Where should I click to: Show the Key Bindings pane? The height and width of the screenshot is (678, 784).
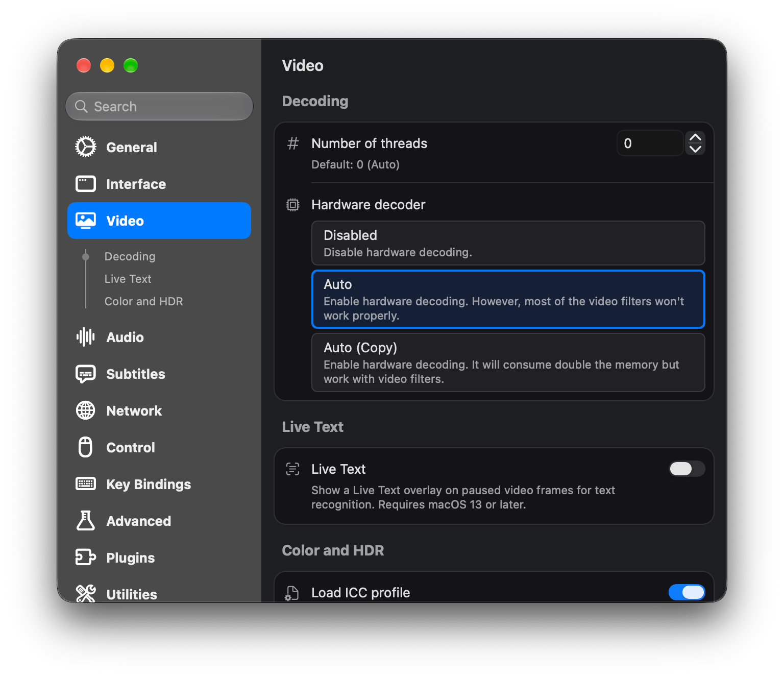[159, 484]
